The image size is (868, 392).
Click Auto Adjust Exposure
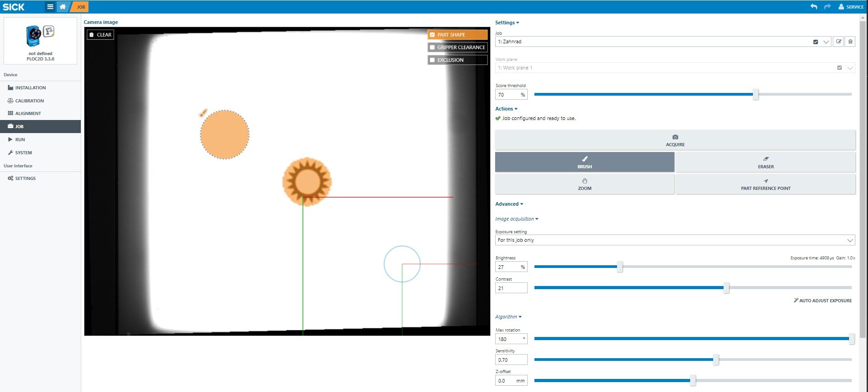pos(822,300)
